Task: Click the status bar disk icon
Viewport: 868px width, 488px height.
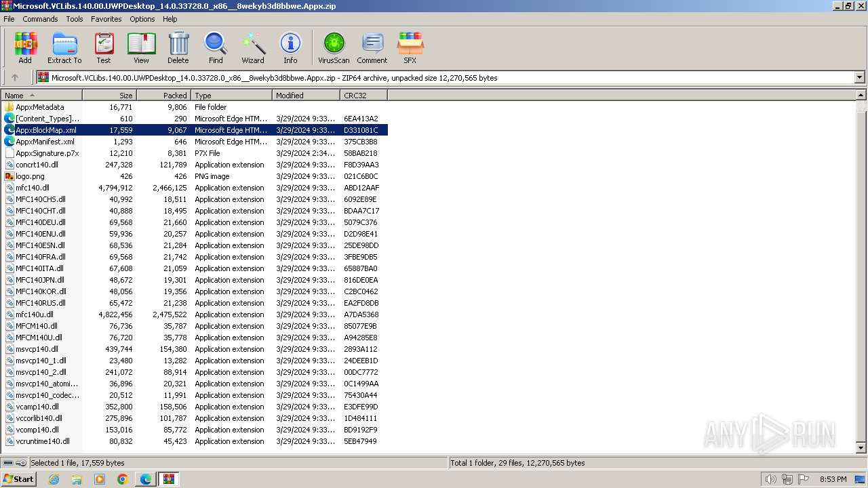Action: [9, 463]
